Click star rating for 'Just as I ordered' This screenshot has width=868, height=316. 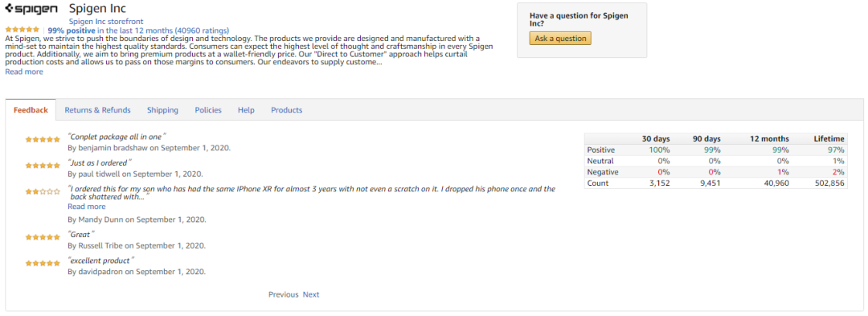[x=43, y=166]
